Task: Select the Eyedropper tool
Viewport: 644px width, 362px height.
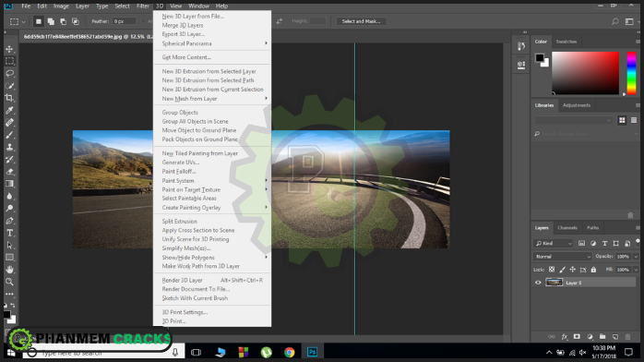Action: point(9,110)
